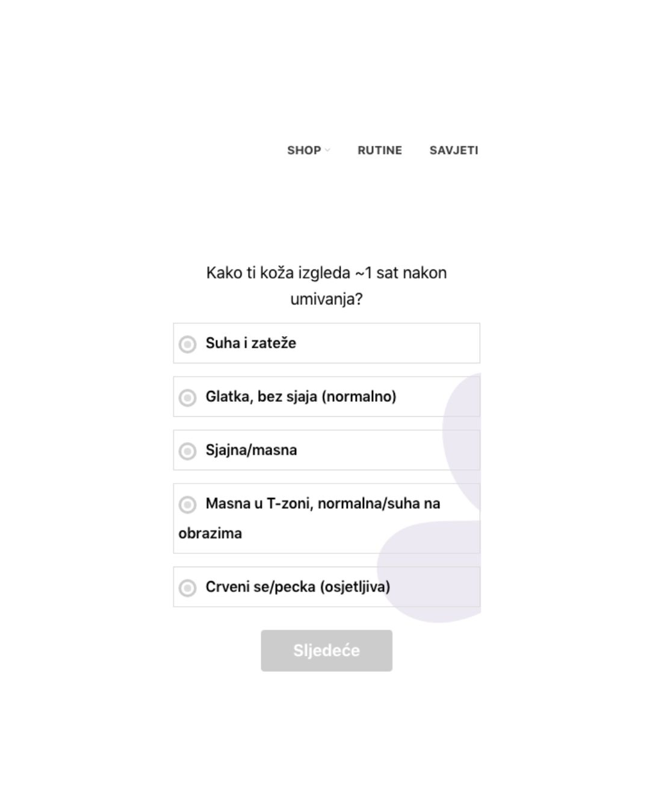This screenshot has height=812, width=650.
Task: Expand the chevron next to SHOP
Action: 327,150
